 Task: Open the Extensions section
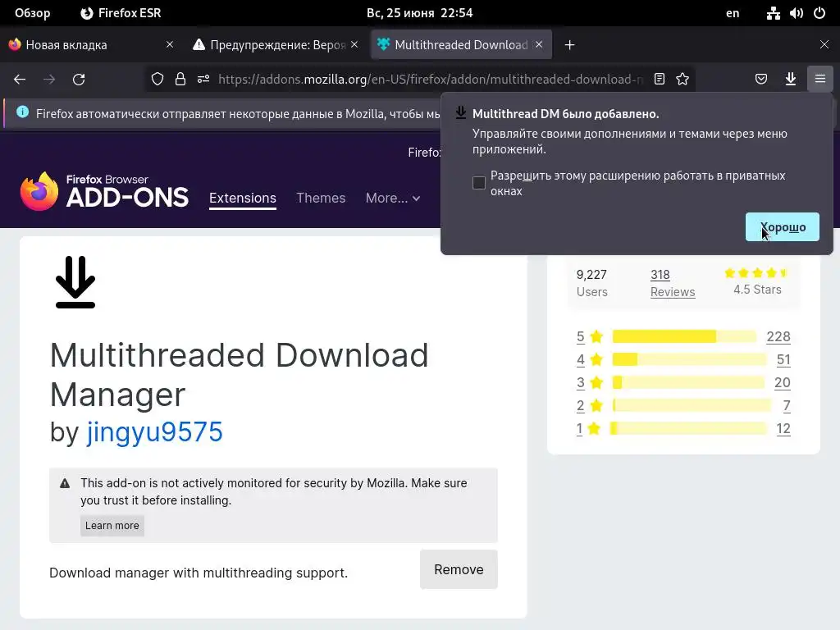(243, 198)
